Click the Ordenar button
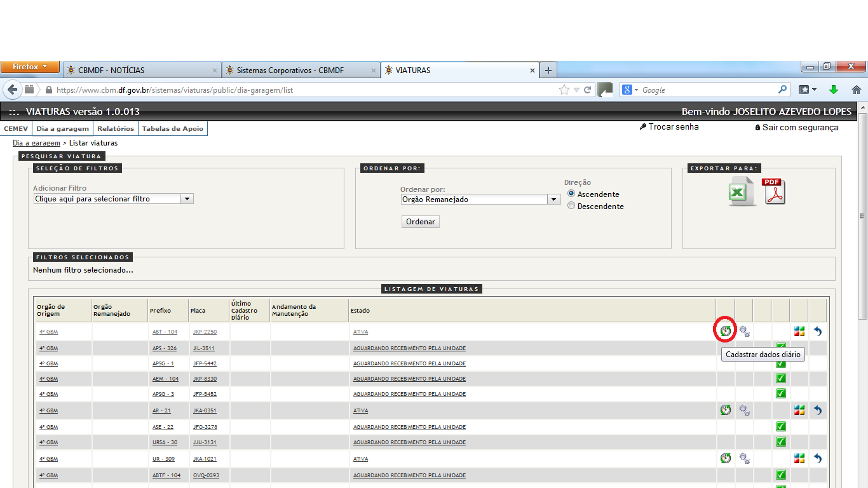This screenshot has width=868, height=488. pos(421,222)
